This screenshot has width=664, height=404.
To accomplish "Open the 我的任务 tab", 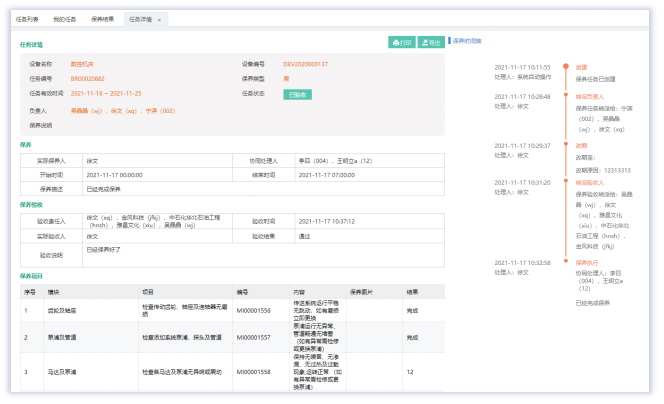I will (x=65, y=19).
